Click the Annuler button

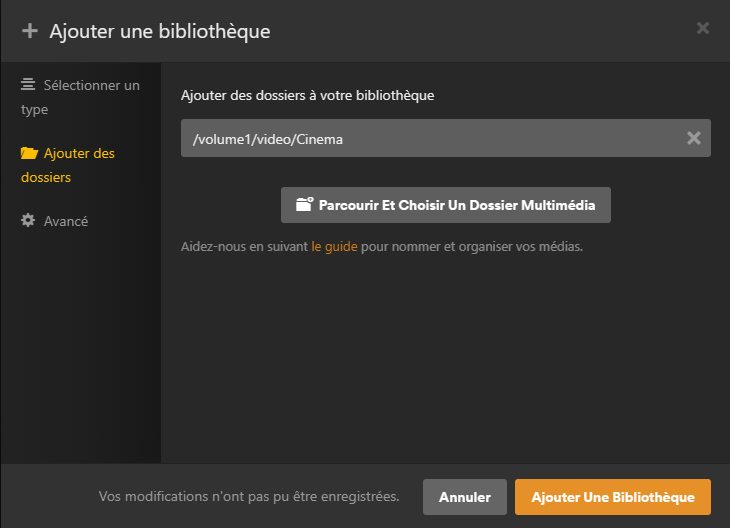pos(465,497)
